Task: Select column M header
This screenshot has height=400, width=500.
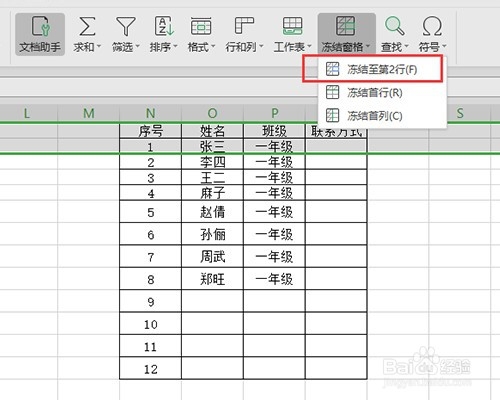Action: pyautogui.click(x=89, y=113)
